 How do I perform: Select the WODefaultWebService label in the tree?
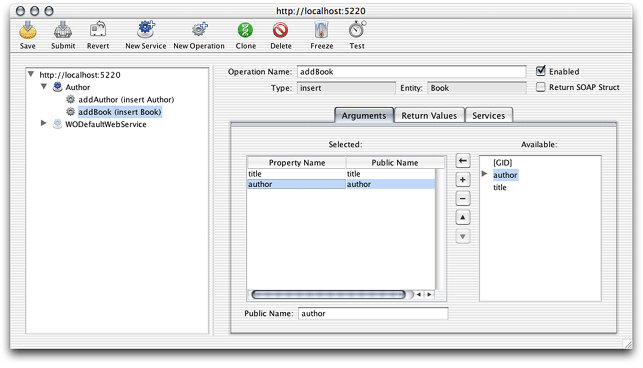pyautogui.click(x=106, y=124)
